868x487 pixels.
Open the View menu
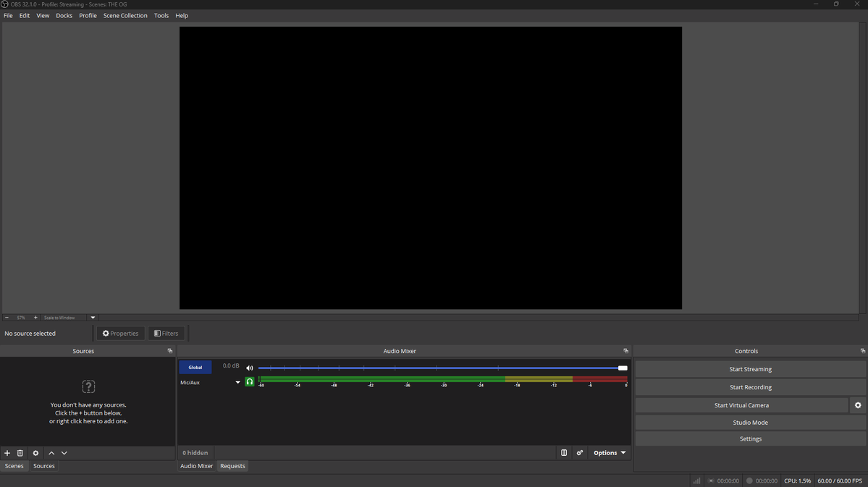(x=43, y=15)
